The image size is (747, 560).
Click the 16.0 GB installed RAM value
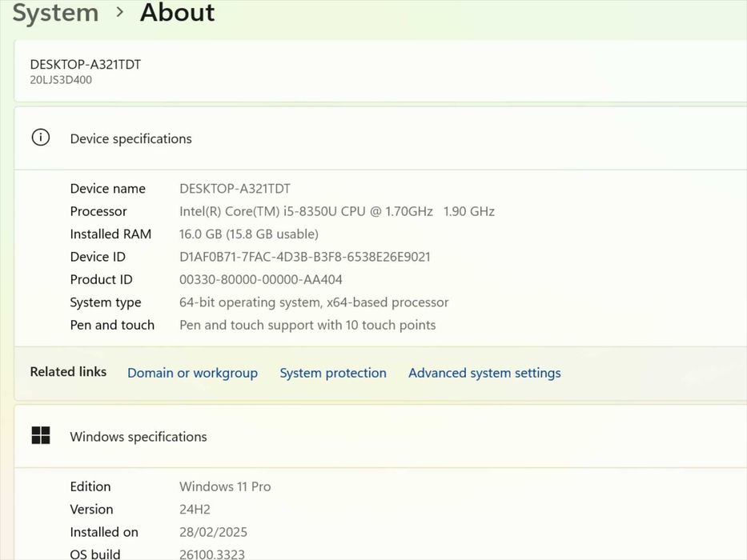coord(248,234)
